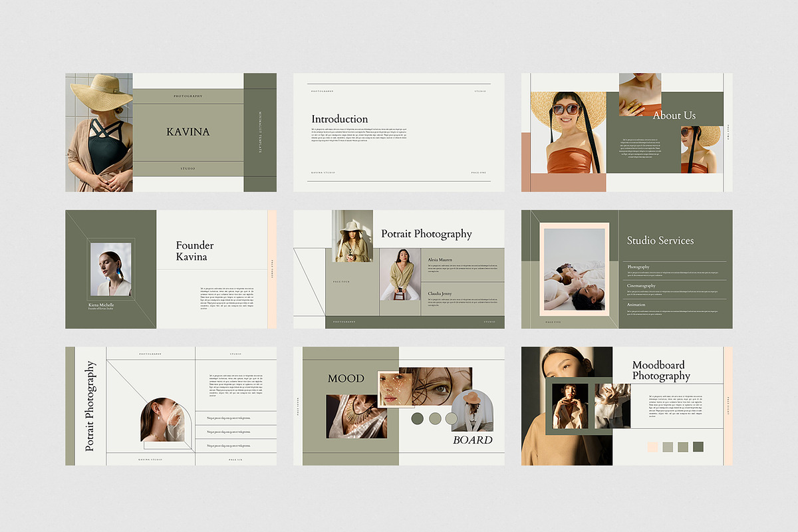
Task: Select the seated woman holding red chair photo
Action: (x=400, y=275)
